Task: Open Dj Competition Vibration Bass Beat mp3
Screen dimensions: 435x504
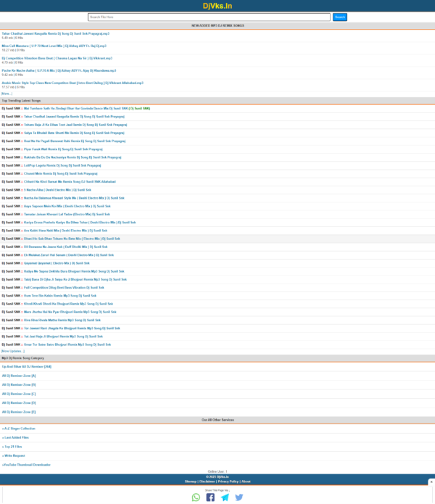Action: coord(57,58)
